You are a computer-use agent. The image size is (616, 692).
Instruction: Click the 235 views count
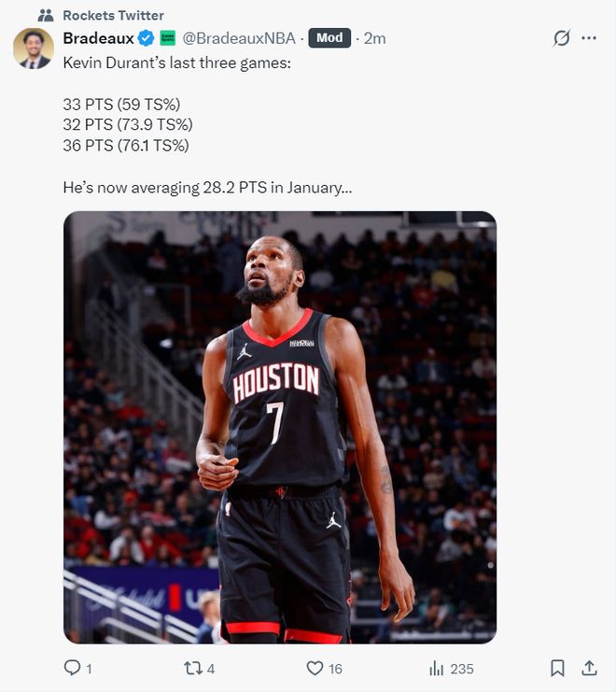[x=462, y=669]
